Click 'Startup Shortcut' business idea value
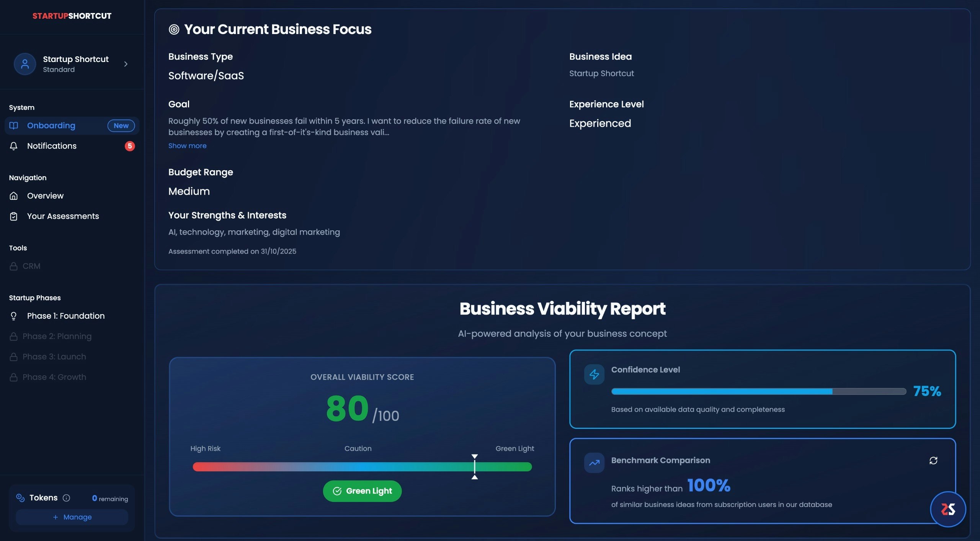This screenshot has height=541, width=980. 601,73
